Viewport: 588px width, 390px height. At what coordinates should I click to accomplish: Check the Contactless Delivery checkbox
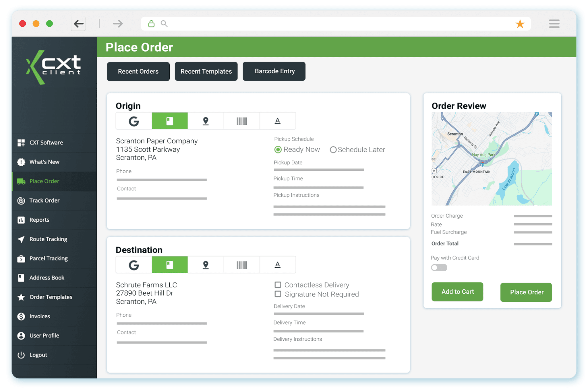(x=278, y=285)
